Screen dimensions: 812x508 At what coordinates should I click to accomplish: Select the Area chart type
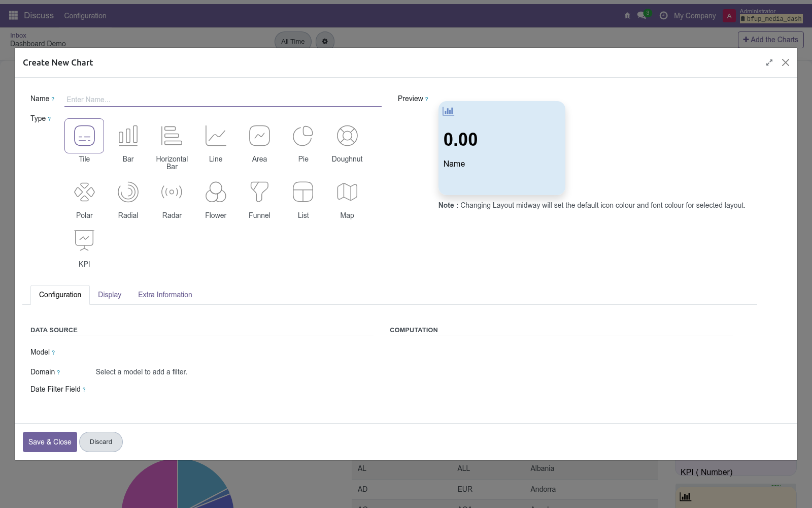point(259,136)
